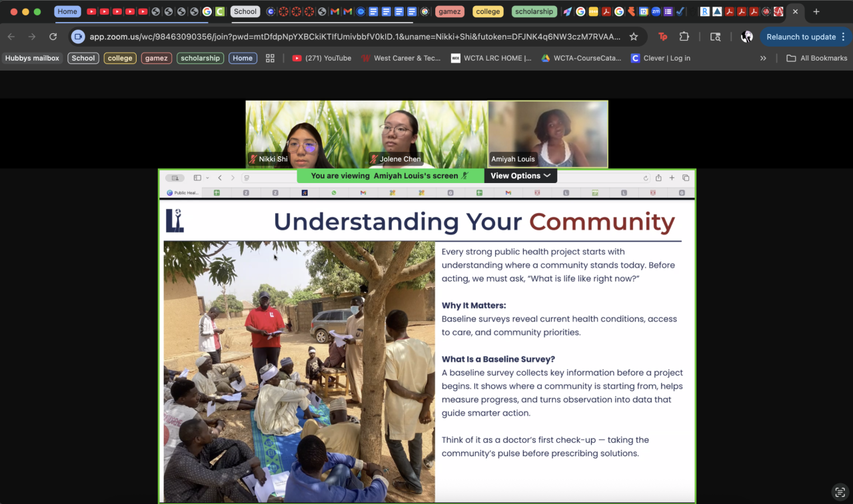Image resolution: width=853 pixels, height=504 pixels.
Task: Click Relaunch to update button
Action: click(x=806, y=37)
